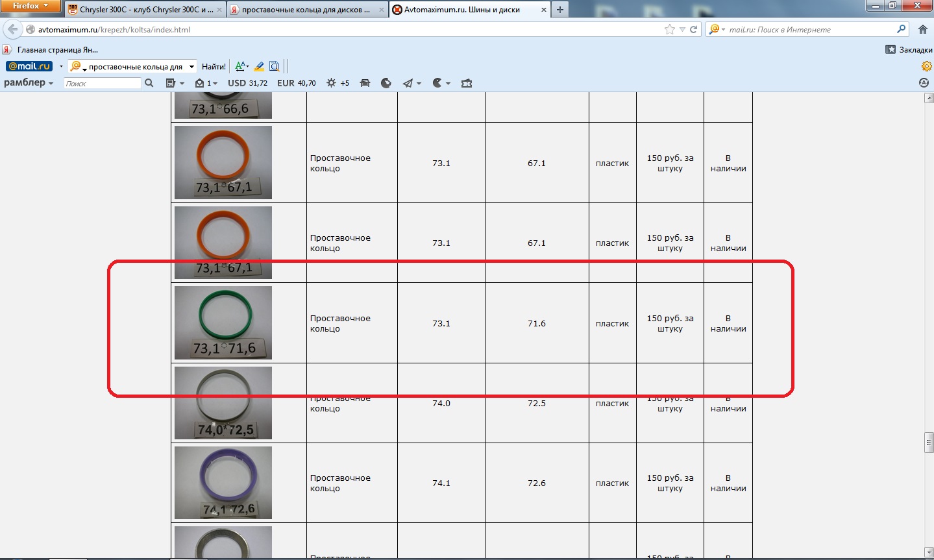Open the Firefox application menu
Viewport: 934px width, 560px height.
pos(31,6)
